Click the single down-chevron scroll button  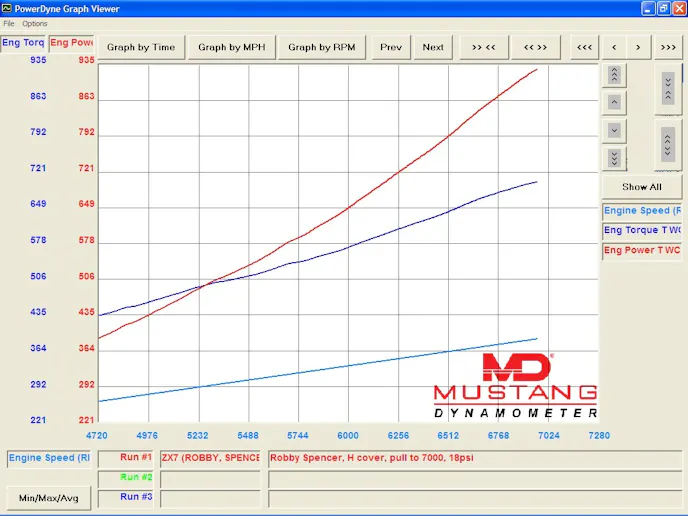coord(614,130)
